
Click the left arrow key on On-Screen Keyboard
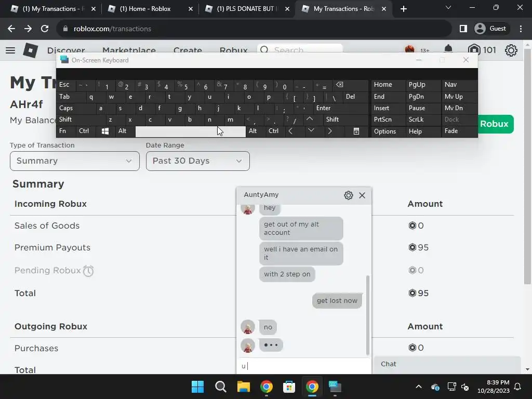click(x=290, y=131)
